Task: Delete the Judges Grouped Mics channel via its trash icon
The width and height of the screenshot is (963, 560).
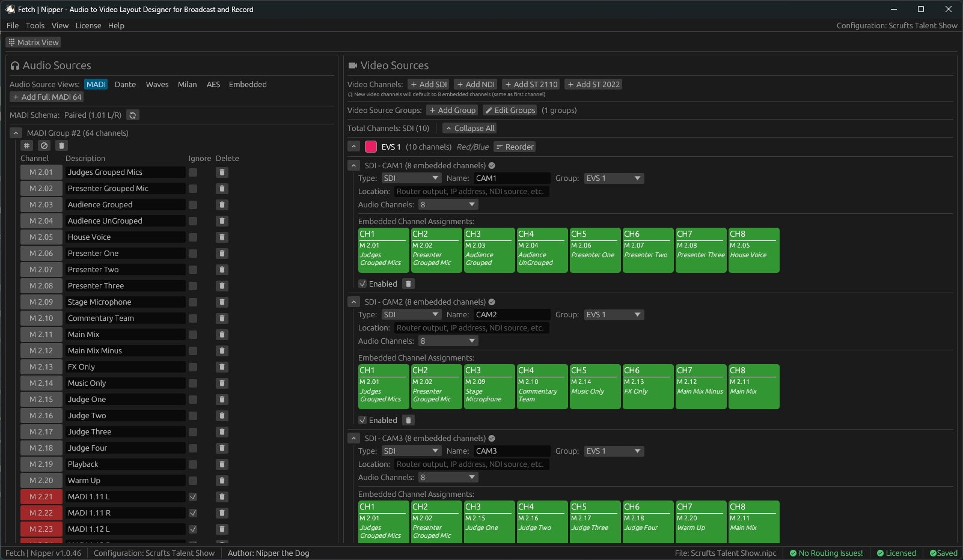Action: (222, 172)
